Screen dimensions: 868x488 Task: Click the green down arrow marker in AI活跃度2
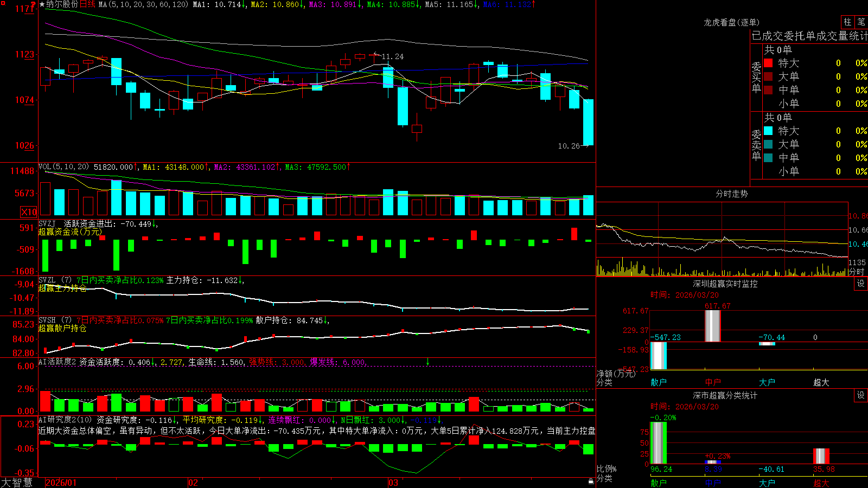coord(427,362)
